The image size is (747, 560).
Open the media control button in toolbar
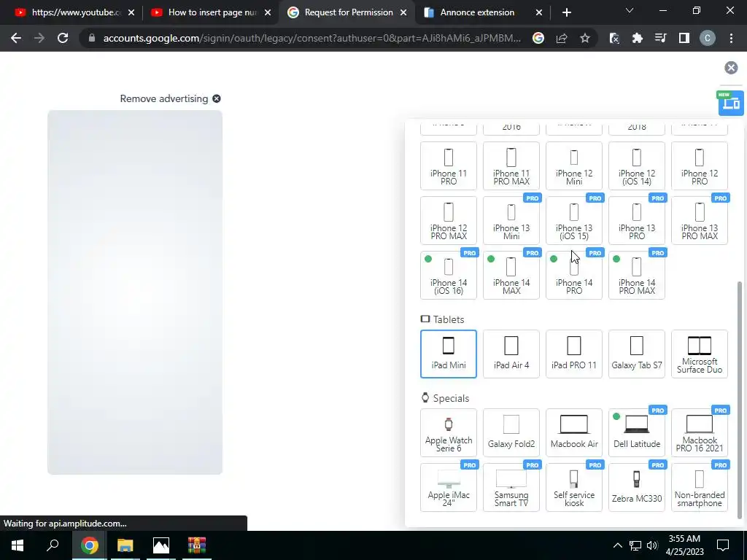pos(660,38)
